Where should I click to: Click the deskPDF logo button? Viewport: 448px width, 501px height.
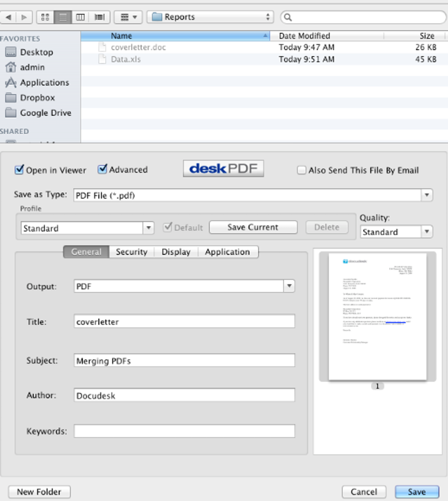[223, 168]
